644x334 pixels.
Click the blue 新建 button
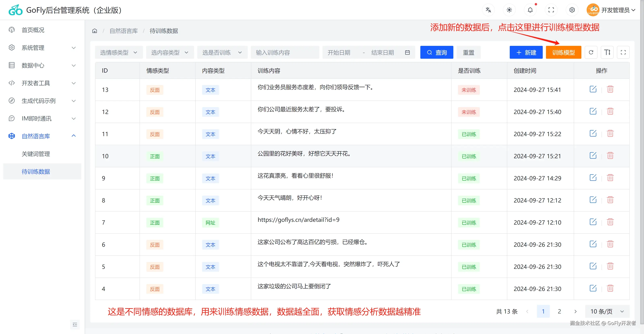pyautogui.click(x=526, y=52)
